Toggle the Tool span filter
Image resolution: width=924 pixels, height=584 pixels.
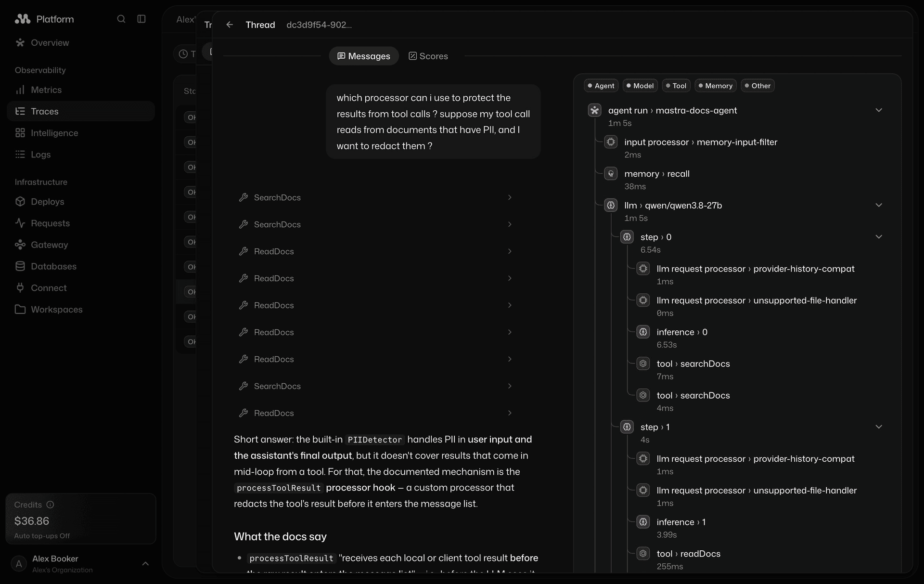[676, 86]
